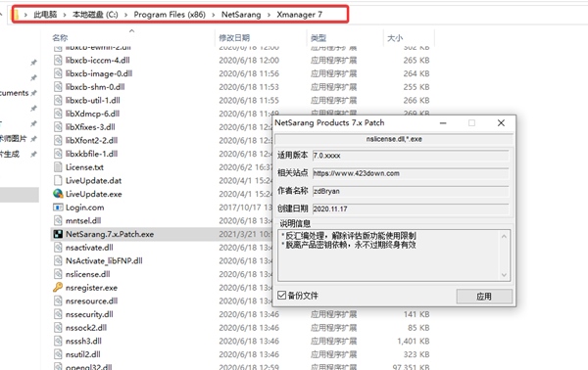588x370 pixels.
Task: Click Program Files (x86) in the breadcrumb
Action: pos(170,15)
